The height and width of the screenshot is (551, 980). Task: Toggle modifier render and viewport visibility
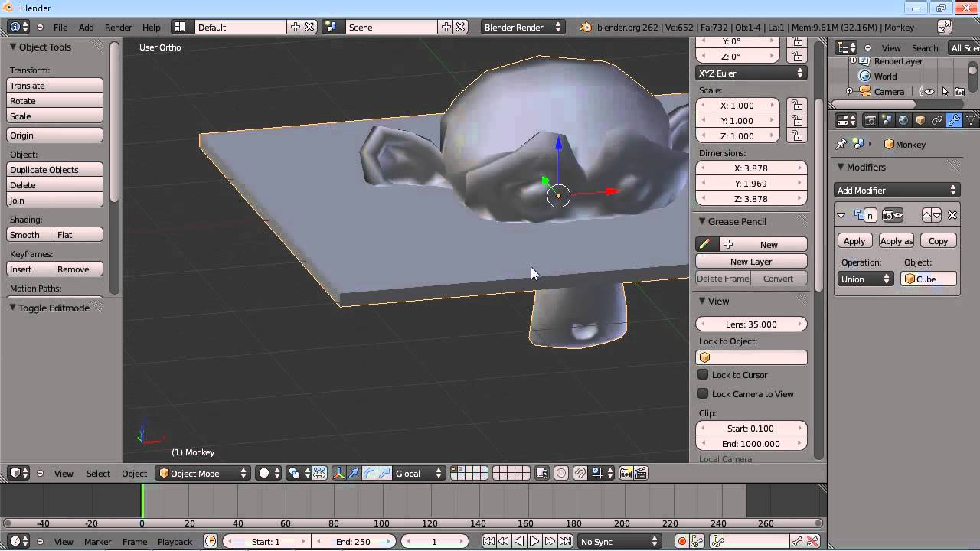coord(893,215)
